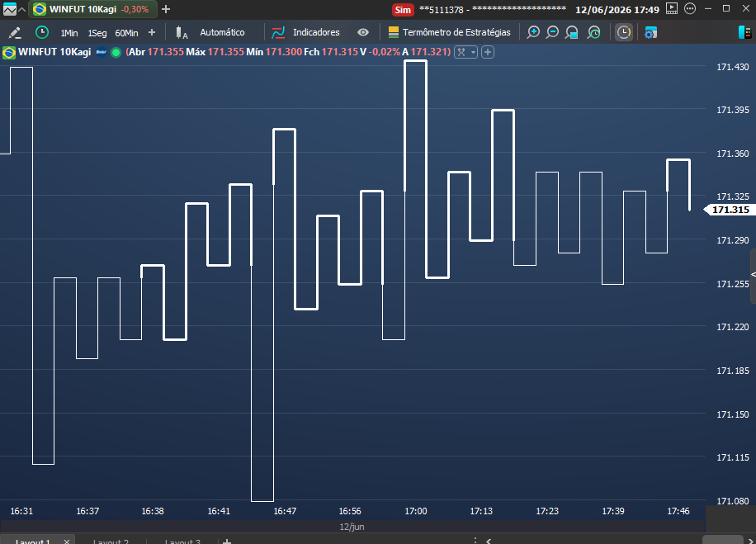Viewport: 756px width, 544px height.
Task: Open the chart settings gear icon
Action: pos(651,33)
